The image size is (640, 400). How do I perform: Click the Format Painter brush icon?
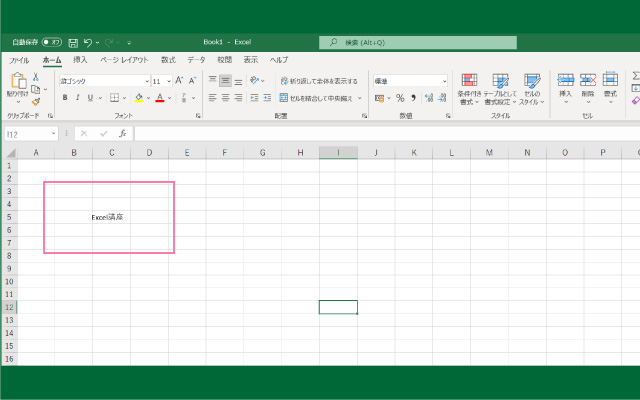(x=36, y=101)
